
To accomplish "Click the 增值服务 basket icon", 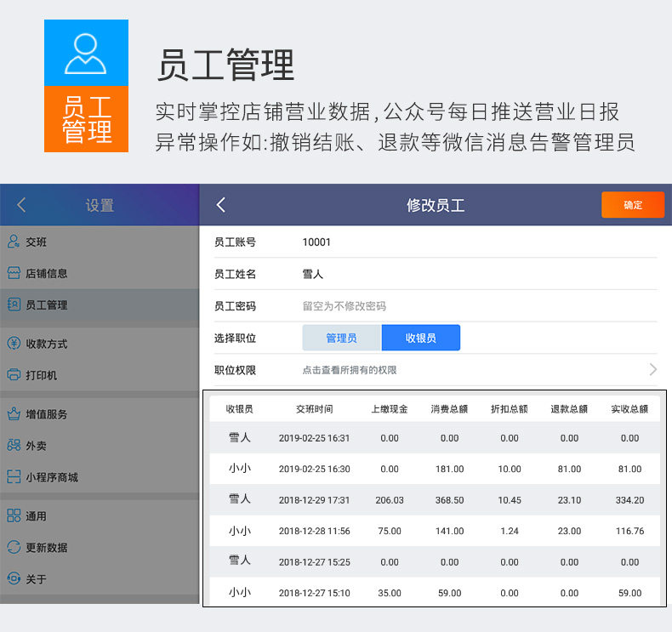I will 14,414.
